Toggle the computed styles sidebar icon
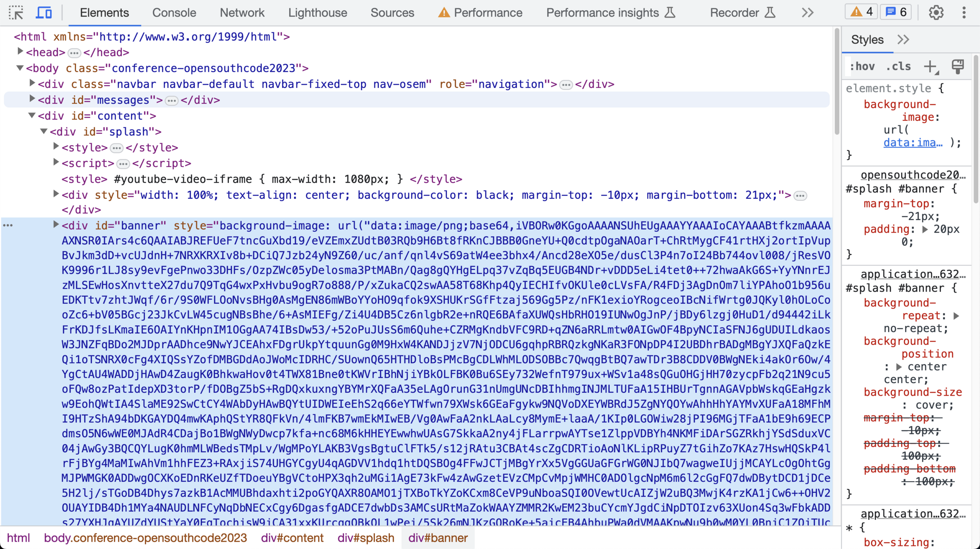Viewport: 980px width, 549px height. click(x=958, y=67)
